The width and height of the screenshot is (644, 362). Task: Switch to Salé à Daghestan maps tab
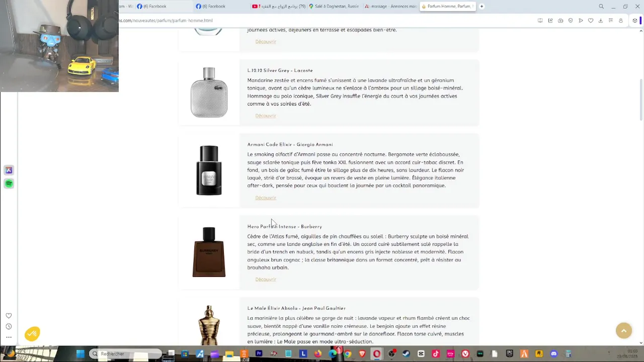335,7
